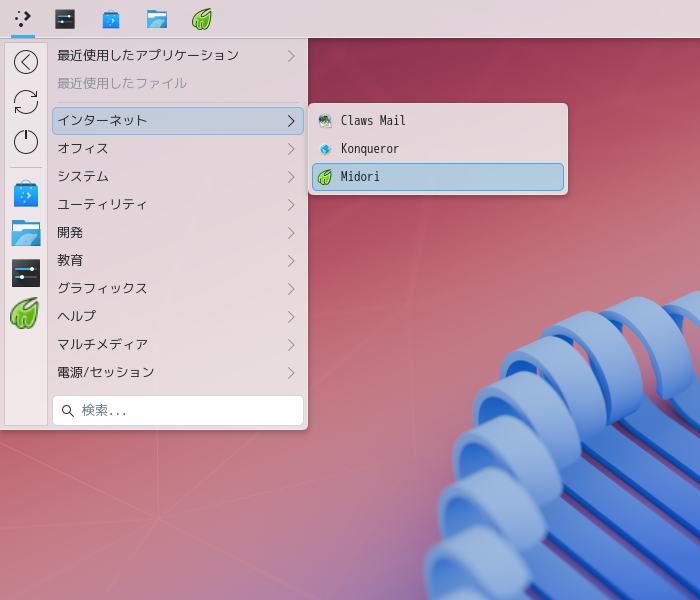Click chevron beside インターネット
The height and width of the screenshot is (600, 700).
[291, 121]
